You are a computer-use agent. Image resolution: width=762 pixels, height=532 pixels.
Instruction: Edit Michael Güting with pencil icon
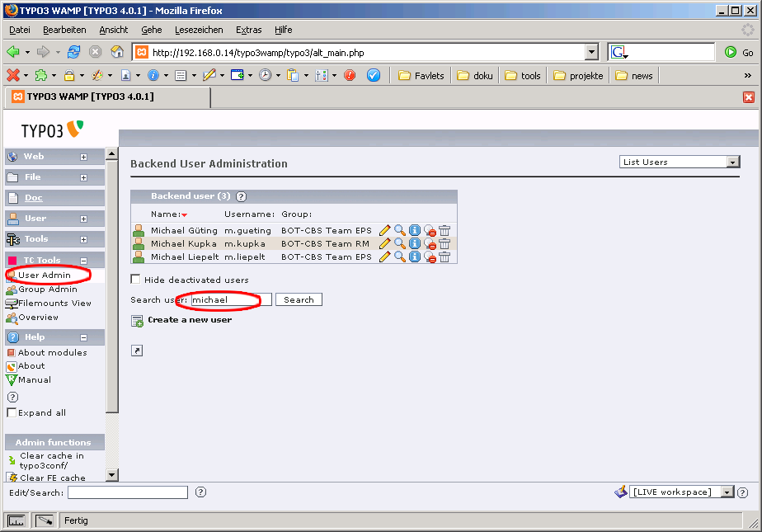(x=384, y=230)
